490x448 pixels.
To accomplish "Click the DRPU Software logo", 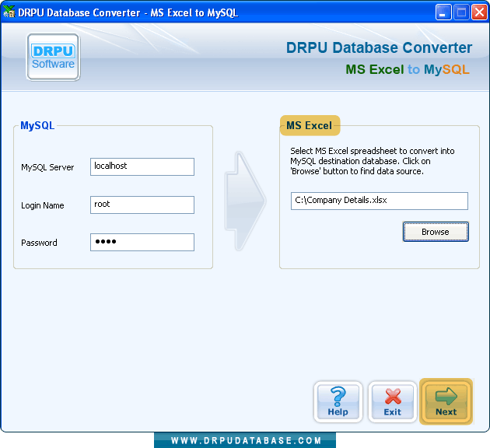I will click(53, 58).
